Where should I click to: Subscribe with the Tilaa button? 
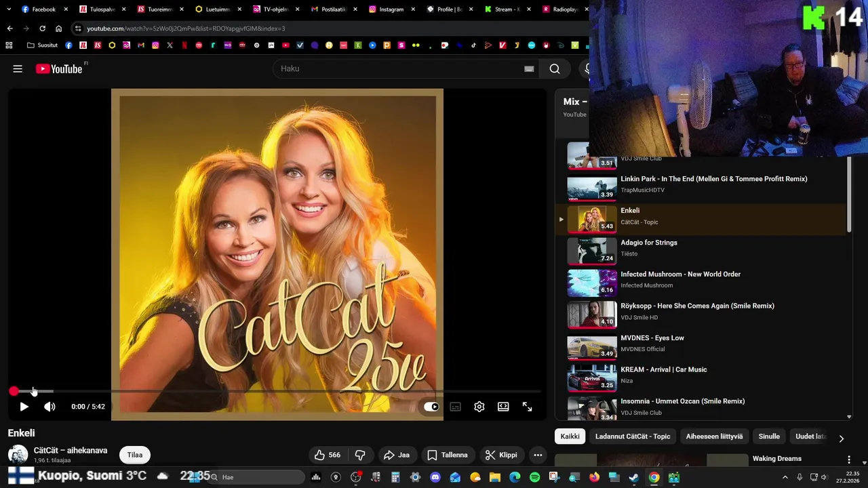point(135,455)
